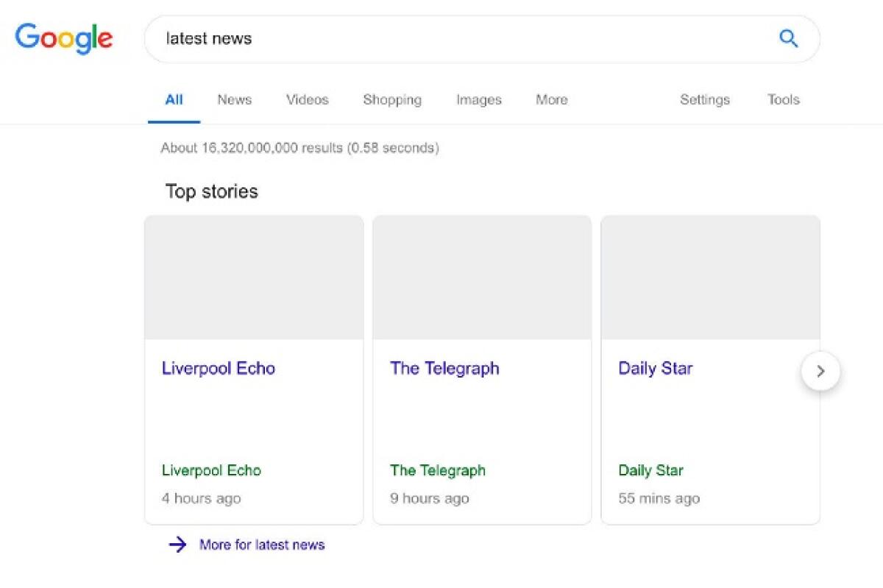Switch to the Videos tab
The height and width of the screenshot is (588, 883).
pos(307,99)
